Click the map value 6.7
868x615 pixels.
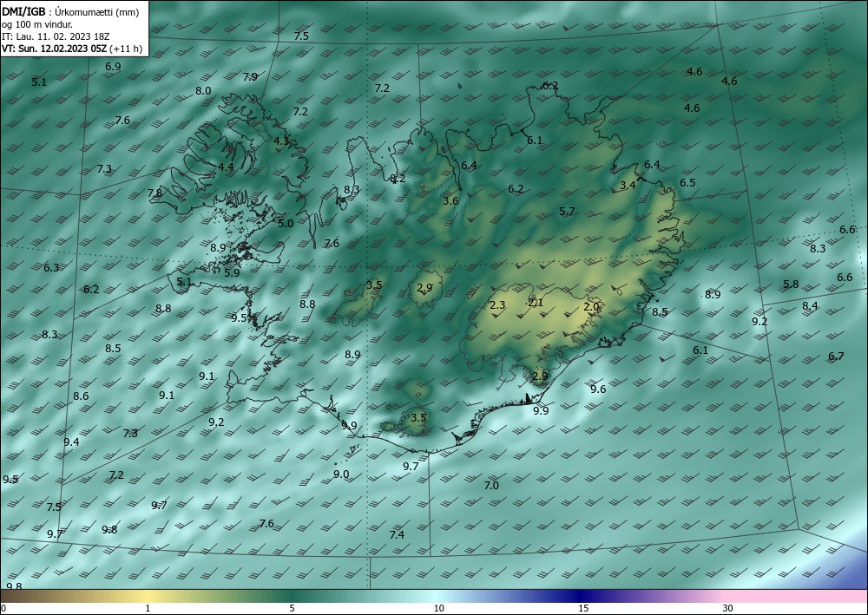tap(836, 357)
